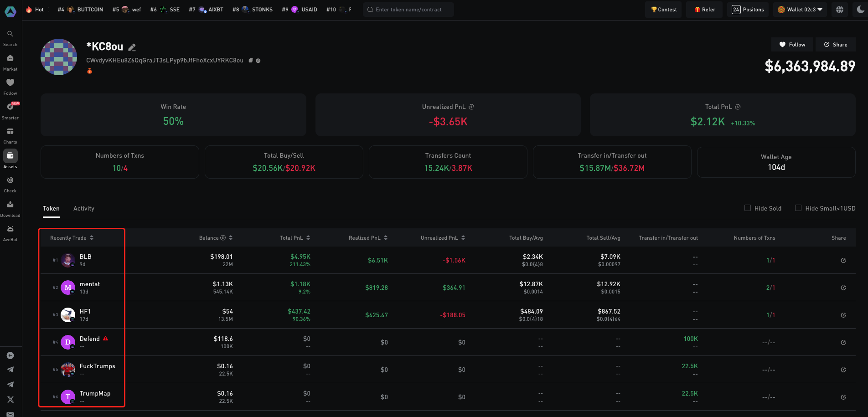868x417 pixels.
Task: Switch to the Activity tab
Action: click(x=84, y=209)
